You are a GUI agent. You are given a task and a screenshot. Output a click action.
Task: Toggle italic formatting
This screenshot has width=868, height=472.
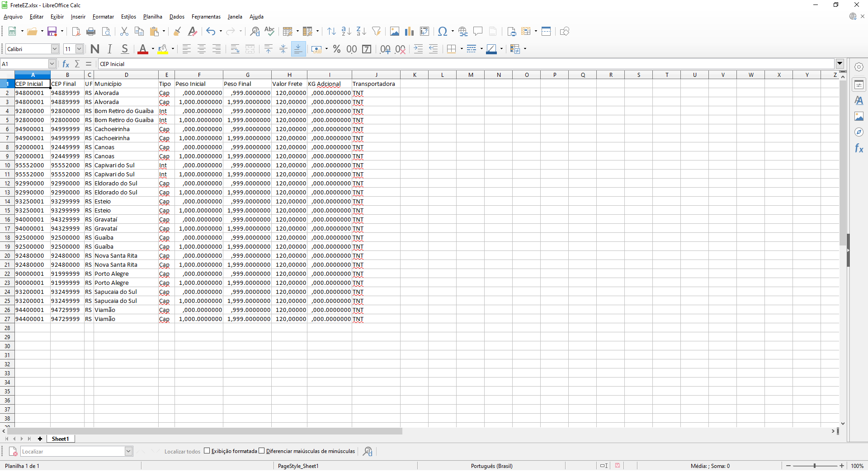pos(110,49)
